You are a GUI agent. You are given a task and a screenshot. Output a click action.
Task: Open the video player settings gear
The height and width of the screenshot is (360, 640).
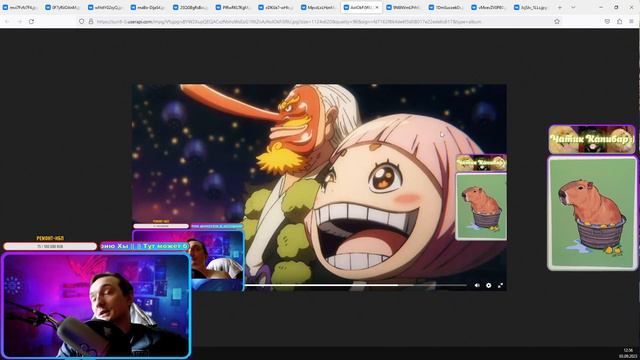[489, 285]
